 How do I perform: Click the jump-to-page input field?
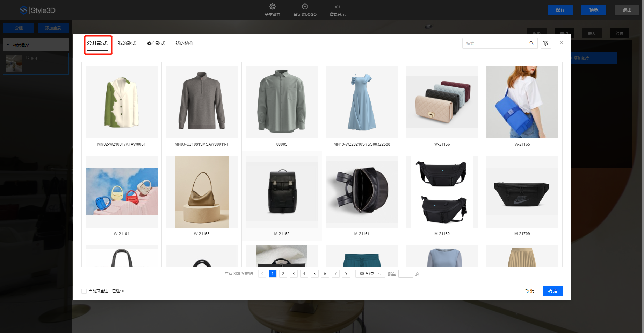405,274
